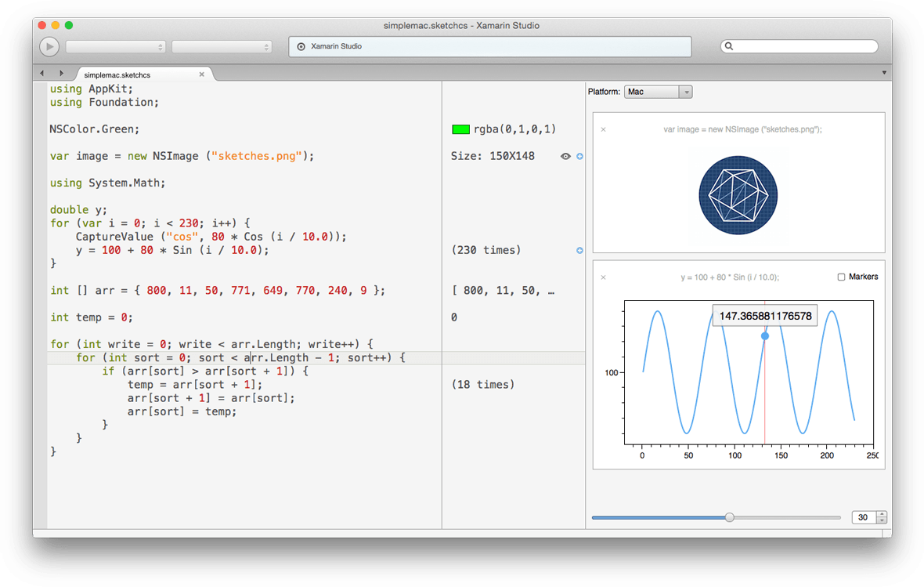
Task: Click the result Size: 150X148
Action: pyautogui.click(x=493, y=156)
